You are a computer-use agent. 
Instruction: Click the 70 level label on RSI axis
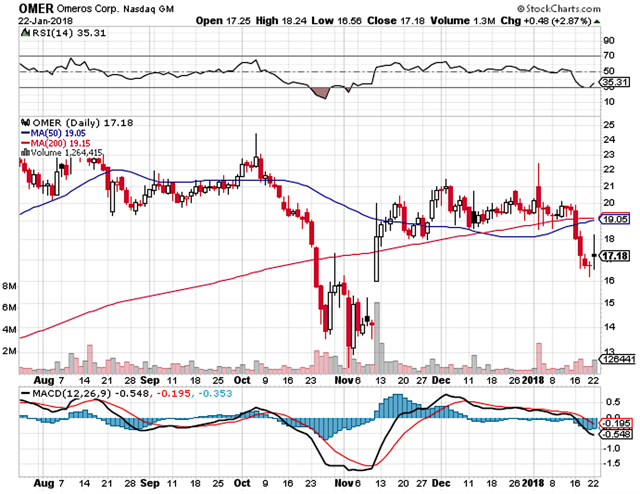(609, 55)
